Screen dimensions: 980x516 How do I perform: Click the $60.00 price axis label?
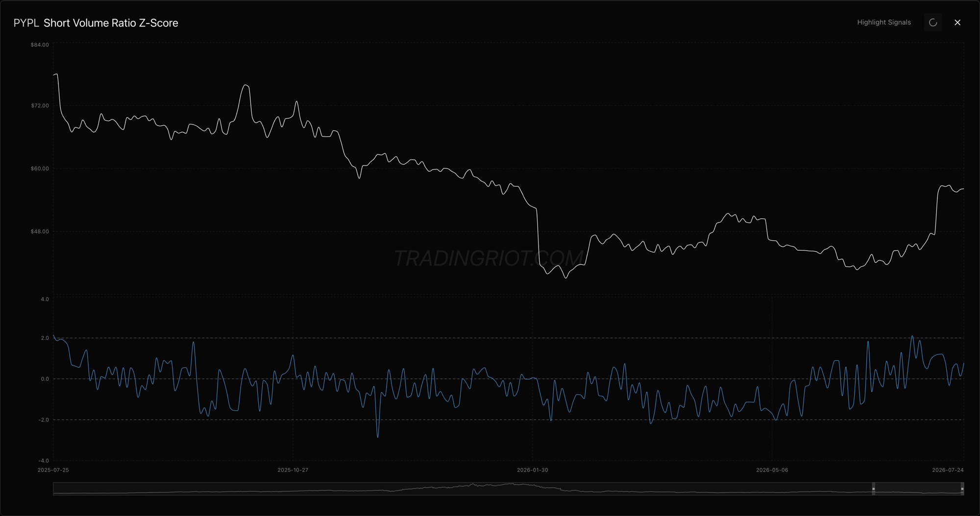click(x=40, y=168)
